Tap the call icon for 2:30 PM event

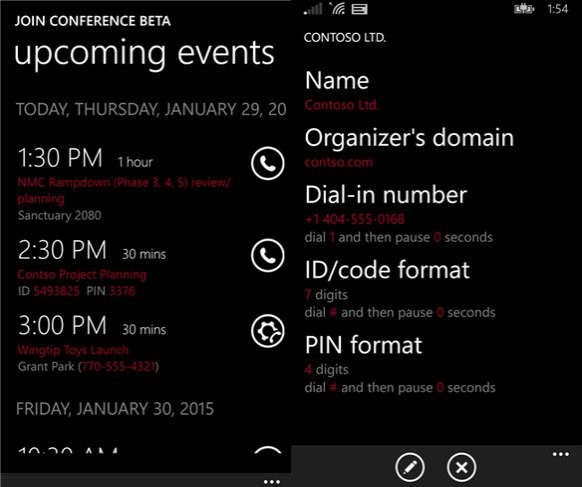click(x=268, y=255)
